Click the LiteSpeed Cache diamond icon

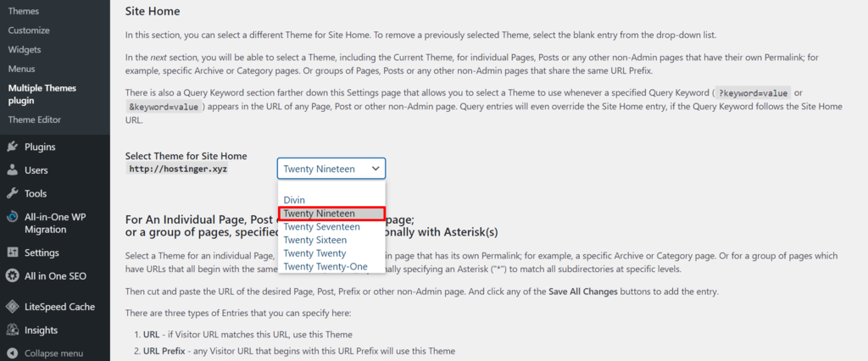(12, 307)
